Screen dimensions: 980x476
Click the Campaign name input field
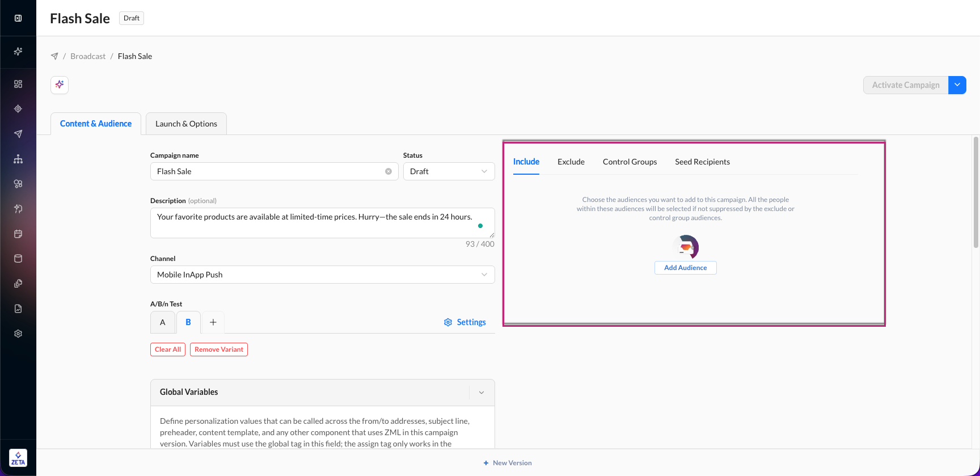pyautogui.click(x=274, y=171)
